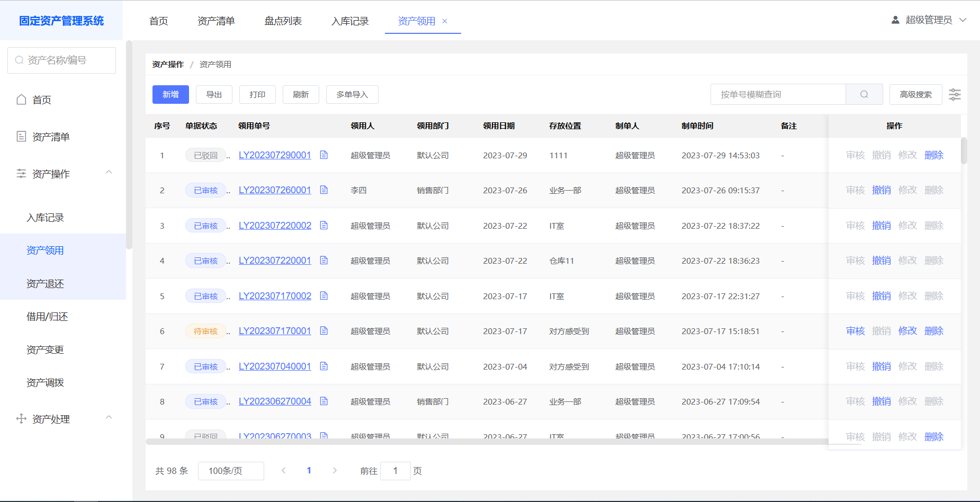This screenshot has height=502, width=980.
Task: Click the 多单导入 button
Action: (352, 94)
